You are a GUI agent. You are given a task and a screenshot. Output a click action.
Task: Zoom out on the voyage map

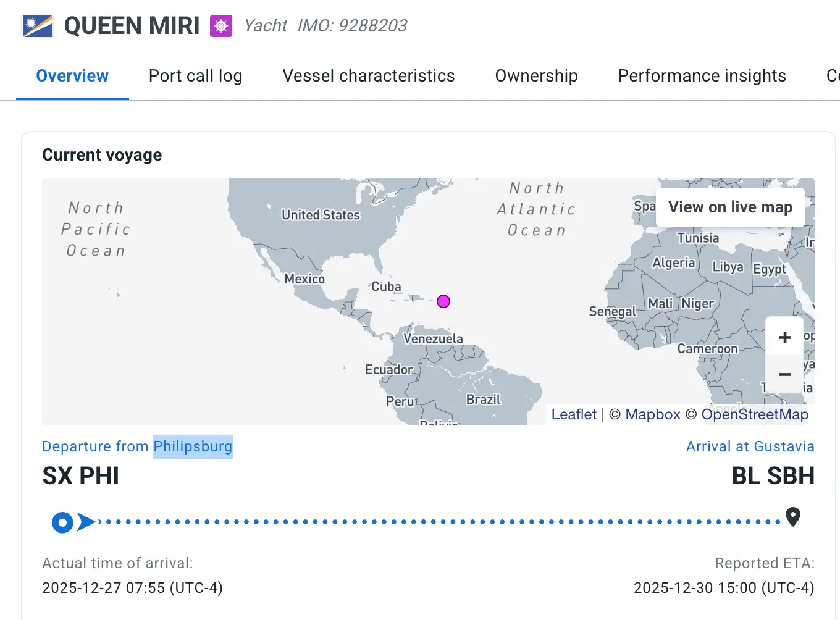[784, 374]
